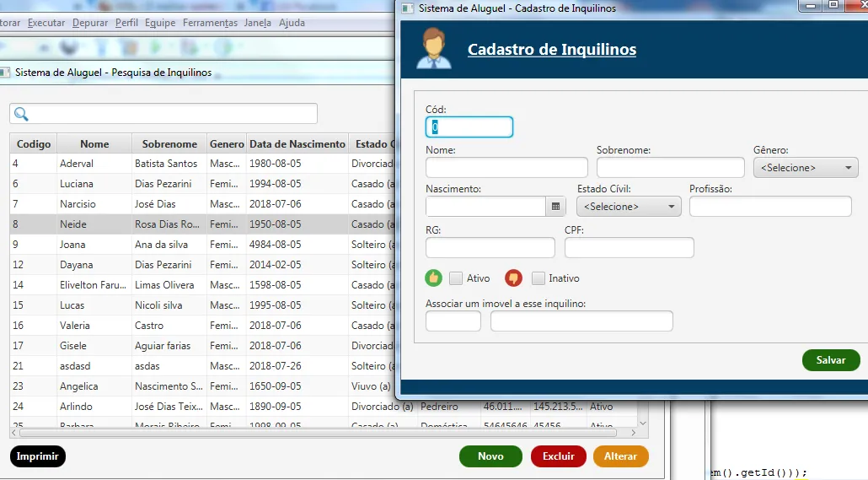Focus the wide imovel description field
The width and height of the screenshot is (868, 480).
coord(581,321)
